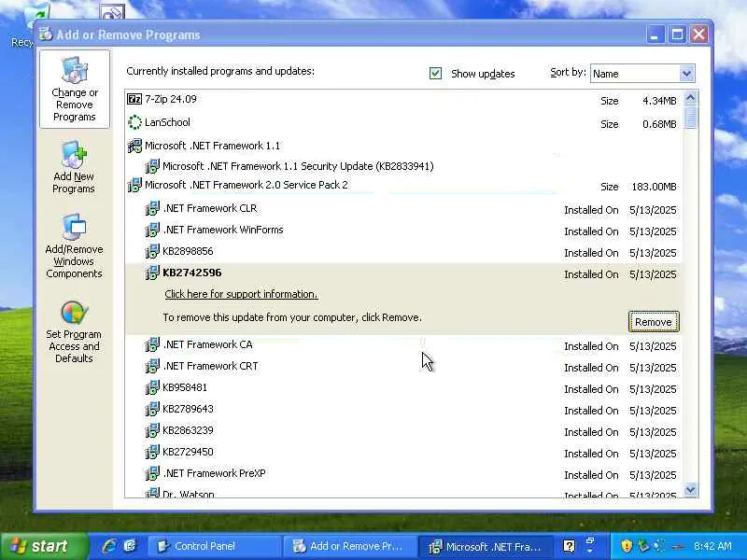Uncheck the Show updates checkbox
Image resolution: width=747 pixels, height=560 pixels.
coord(435,74)
